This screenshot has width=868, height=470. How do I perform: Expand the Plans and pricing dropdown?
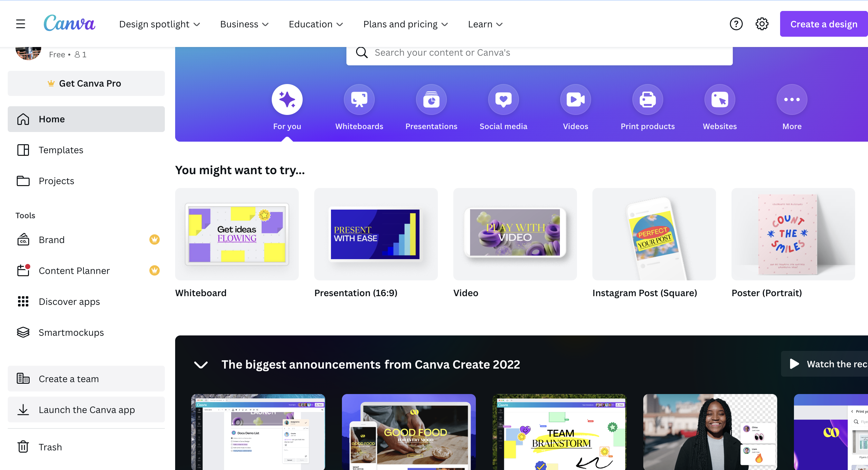(406, 24)
